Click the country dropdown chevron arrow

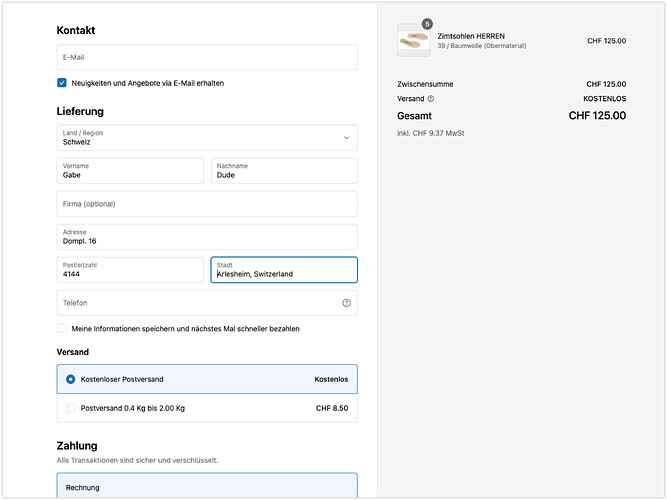[x=346, y=138]
